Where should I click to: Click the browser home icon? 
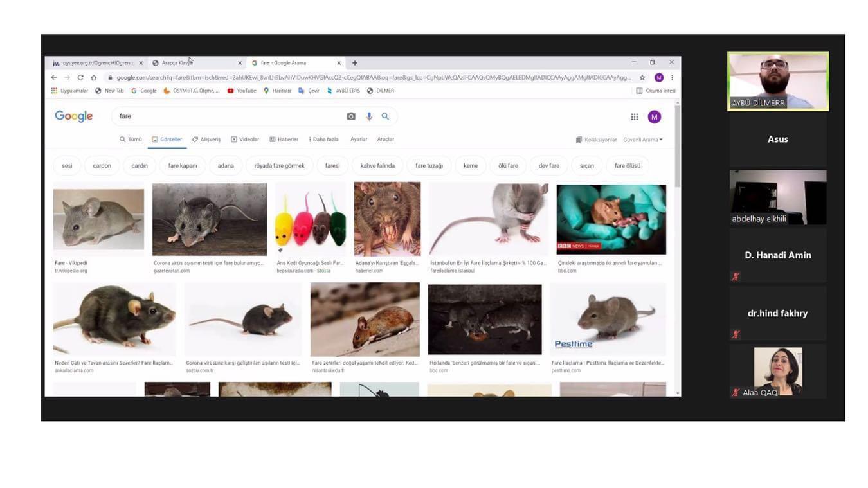94,78
